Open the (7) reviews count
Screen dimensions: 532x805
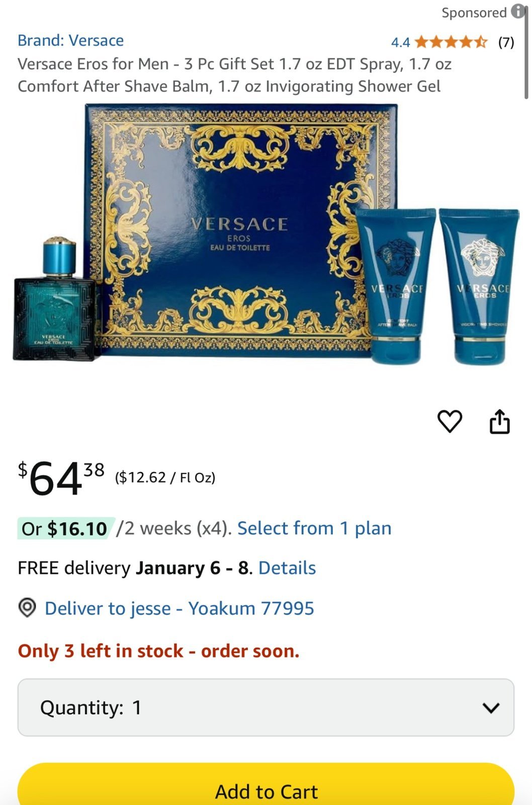pos(506,42)
